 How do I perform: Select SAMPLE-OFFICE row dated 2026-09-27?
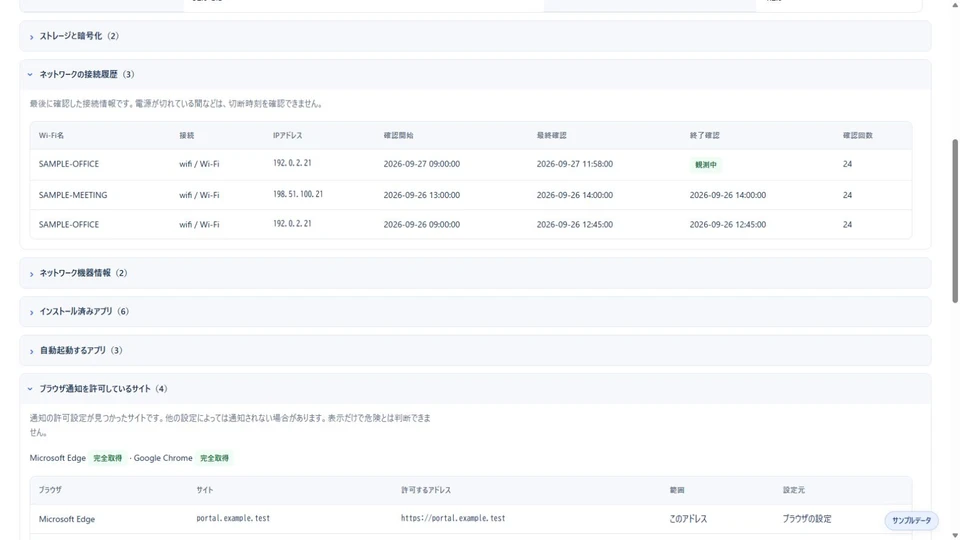(x=471, y=164)
